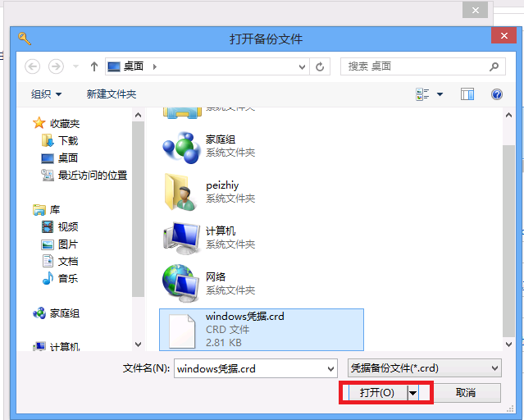The image size is (524, 420).
Task: Open 音乐 library
Action: coord(68,279)
